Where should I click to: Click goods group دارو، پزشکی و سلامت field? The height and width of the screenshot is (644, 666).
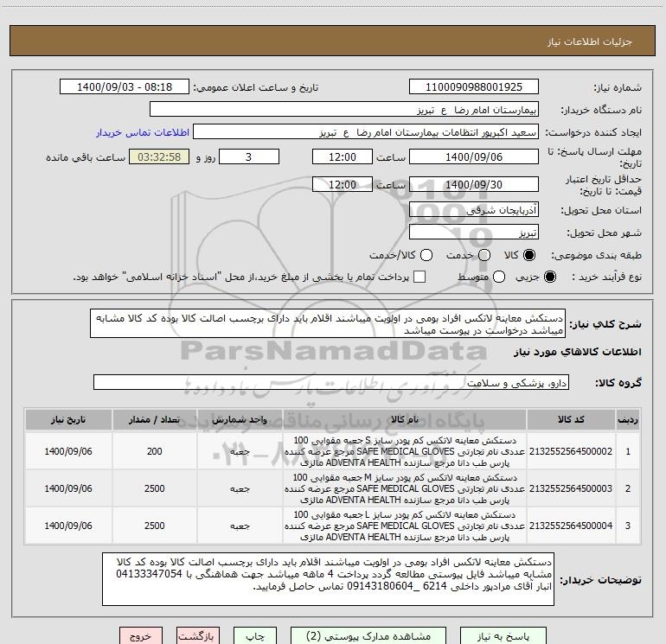(x=331, y=382)
